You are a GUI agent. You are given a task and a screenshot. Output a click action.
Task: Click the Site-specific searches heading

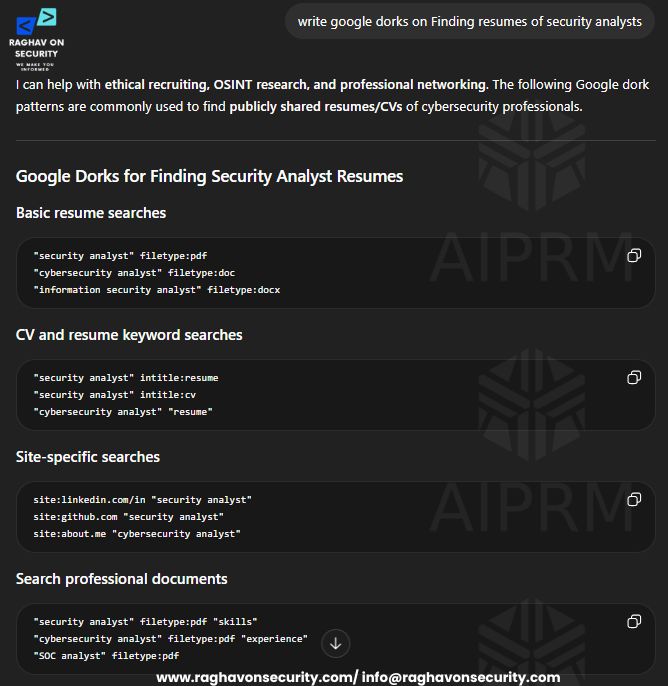tap(88, 457)
